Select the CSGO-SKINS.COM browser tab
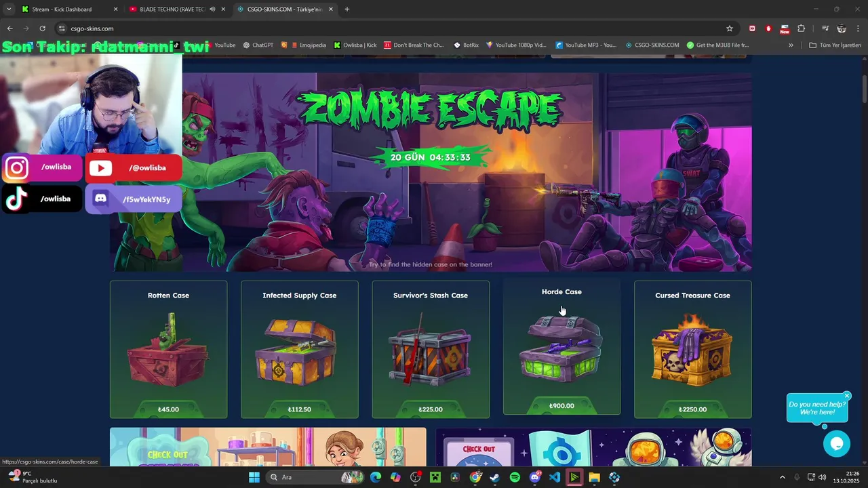This screenshot has width=868, height=488. coord(285,9)
